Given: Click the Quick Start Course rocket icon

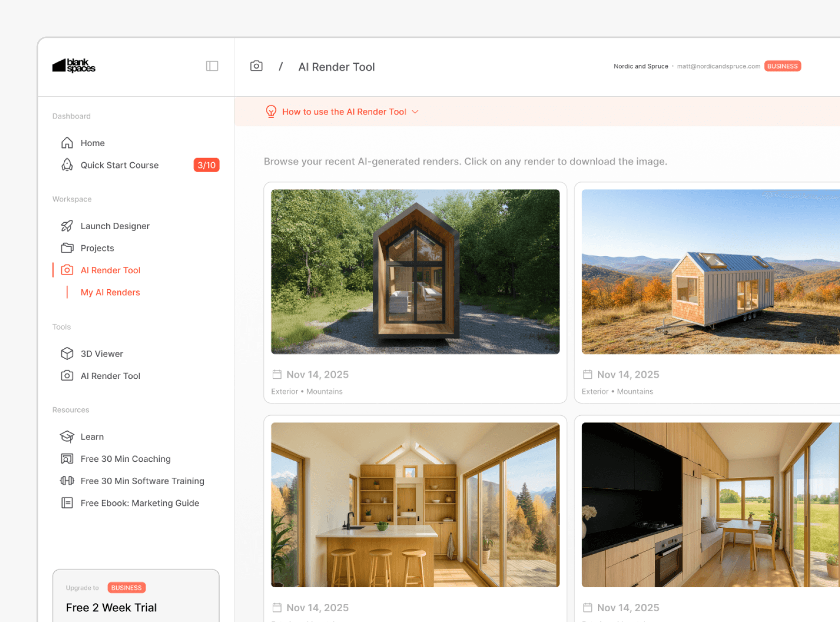Looking at the screenshot, I should tap(67, 165).
